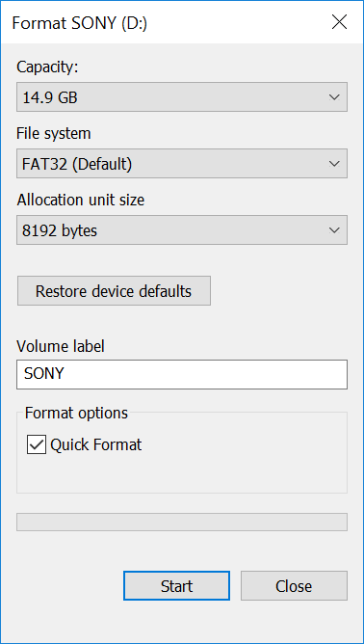Click the Volume label text field containing SONY
Screen dimensions: 364x644
coord(182,375)
